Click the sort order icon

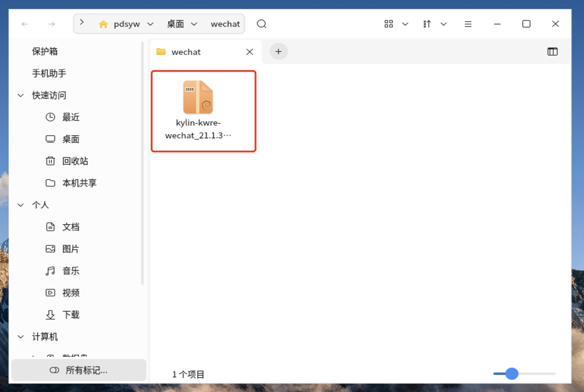coord(427,24)
